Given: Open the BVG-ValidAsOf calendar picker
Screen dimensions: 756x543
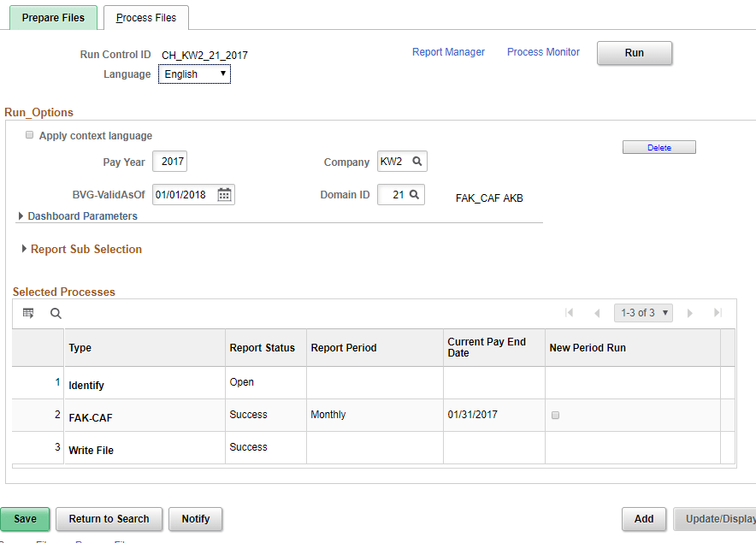Looking at the screenshot, I should coord(224,195).
